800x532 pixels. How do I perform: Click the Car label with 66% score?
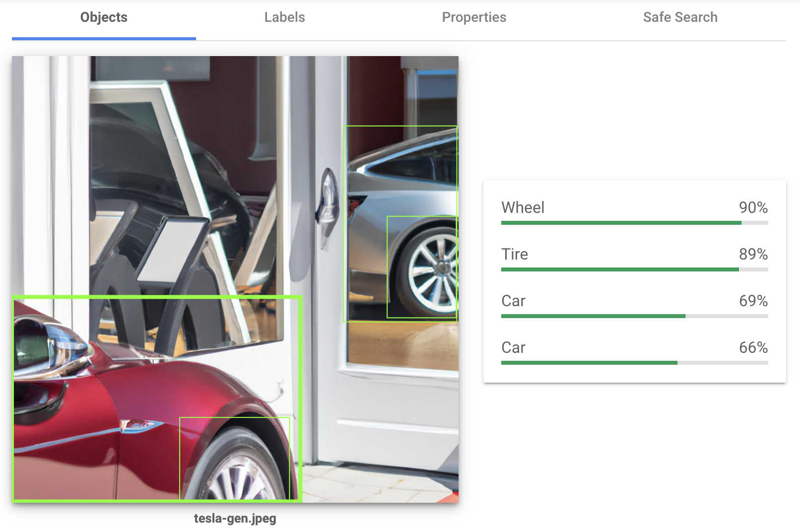(513, 347)
